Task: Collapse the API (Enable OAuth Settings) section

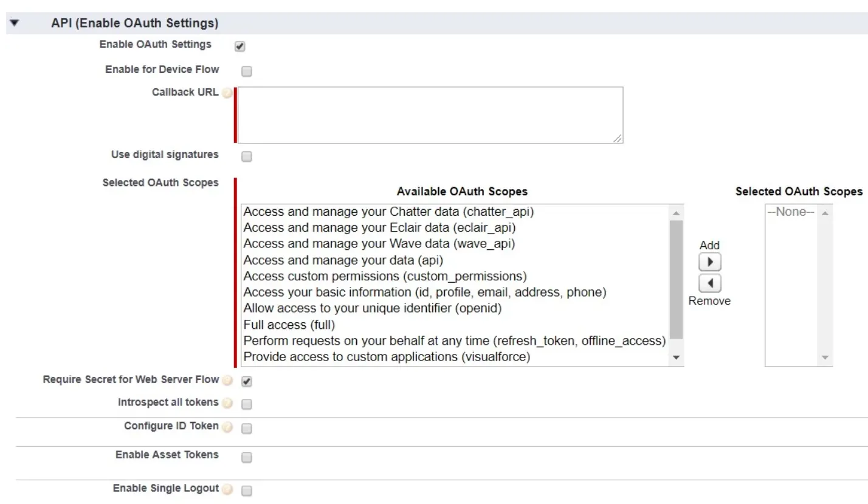Action: 13,22
